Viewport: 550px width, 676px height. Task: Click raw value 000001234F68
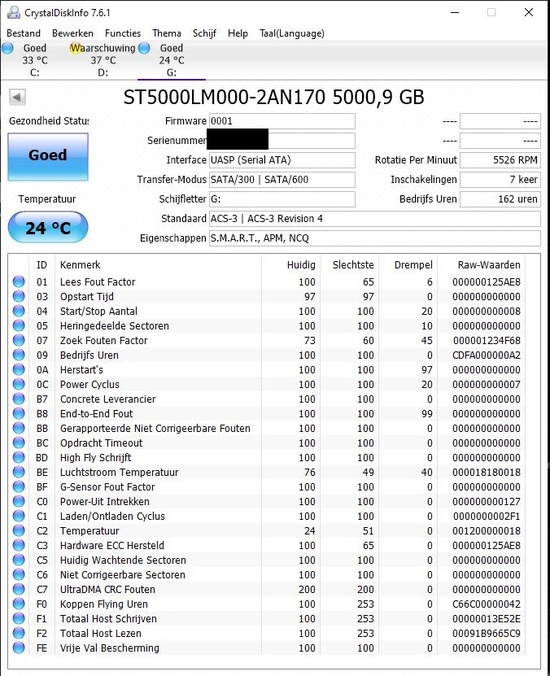pos(486,340)
